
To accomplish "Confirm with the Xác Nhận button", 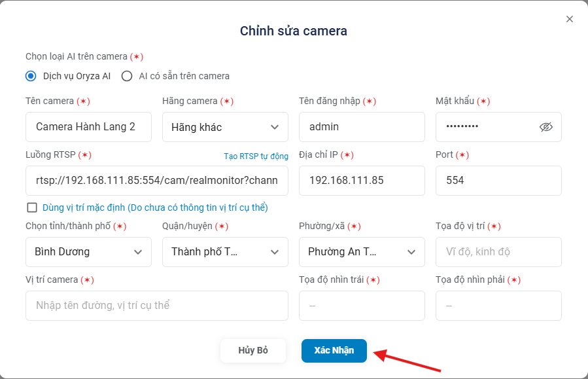I will (x=334, y=350).
